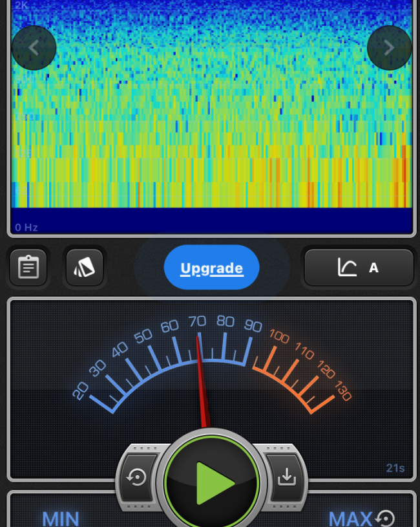Viewport: 420px width, 527px height.
Task: Select the MIN reading label
Action: (60, 518)
